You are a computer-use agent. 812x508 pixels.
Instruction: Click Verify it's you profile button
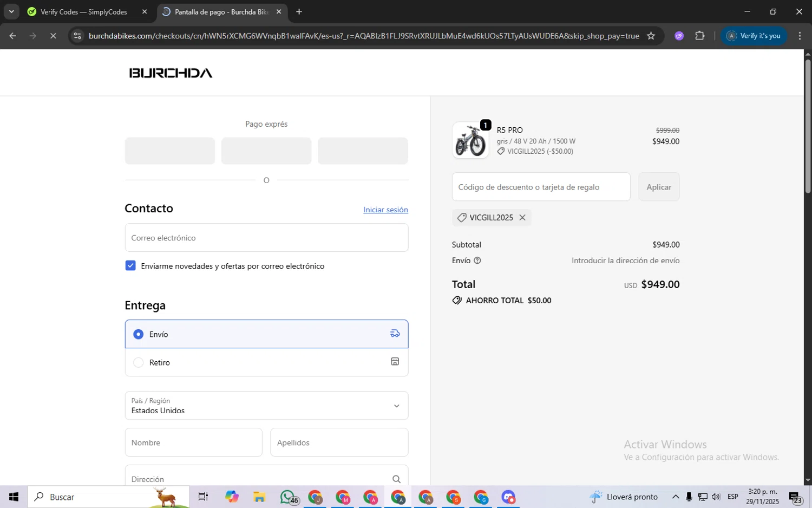click(754, 36)
